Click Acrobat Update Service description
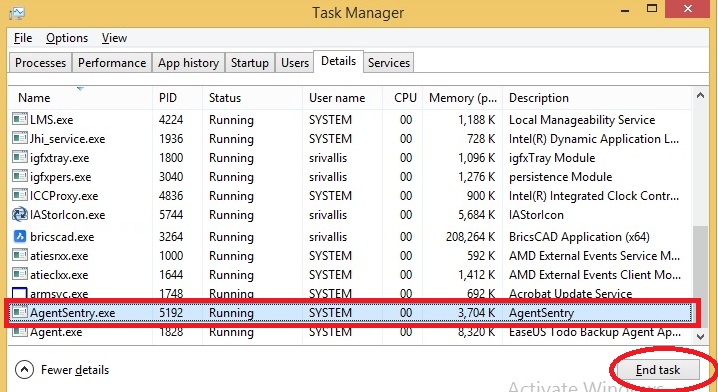Image resolution: width=718 pixels, height=392 pixels. pyautogui.click(x=571, y=293)
